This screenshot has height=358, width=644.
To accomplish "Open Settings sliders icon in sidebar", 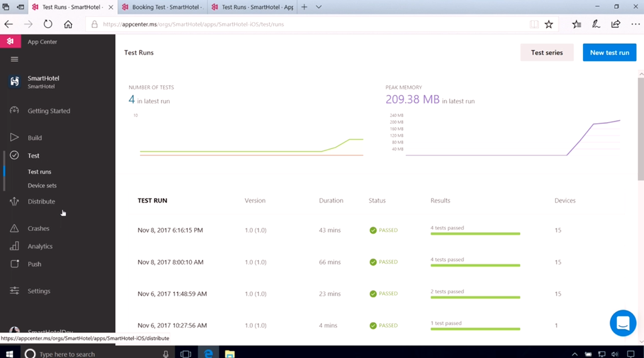I will (x=14, y=291).
